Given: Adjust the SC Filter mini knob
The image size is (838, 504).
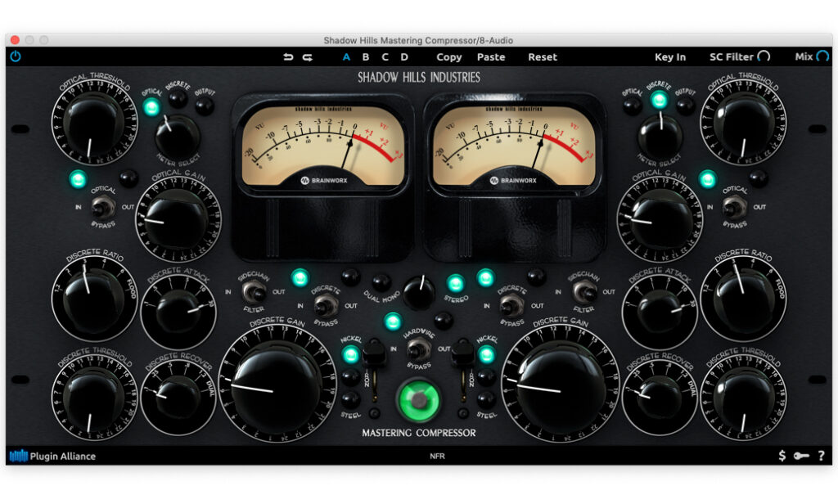Looking at the screenshot, I should coord(764,56).
